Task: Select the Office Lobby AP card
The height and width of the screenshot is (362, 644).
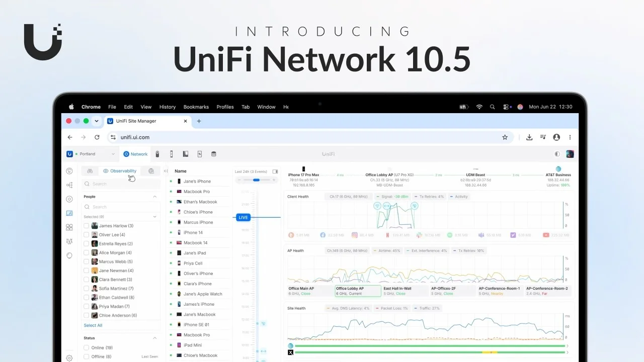Action: pos(358,291)
